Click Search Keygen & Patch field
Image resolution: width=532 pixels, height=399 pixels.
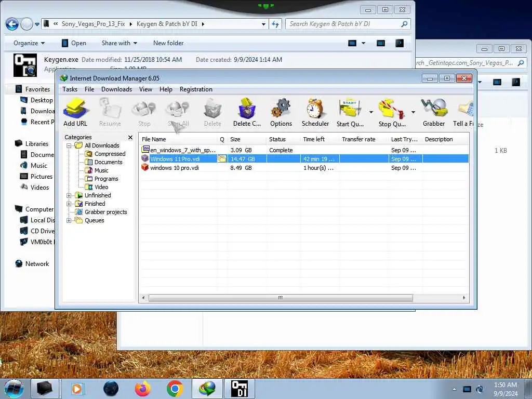coord(348,24)
